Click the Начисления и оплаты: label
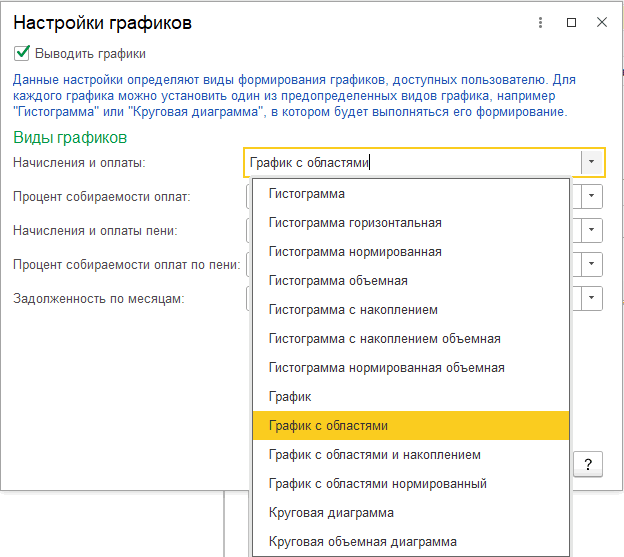 pos(79,163)
